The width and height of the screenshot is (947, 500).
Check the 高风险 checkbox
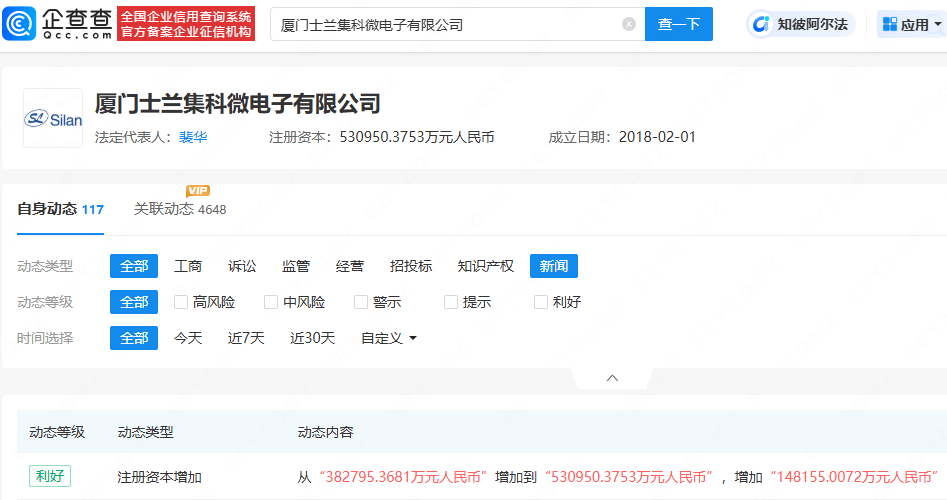pyautogui.click(x=181, y=302)
